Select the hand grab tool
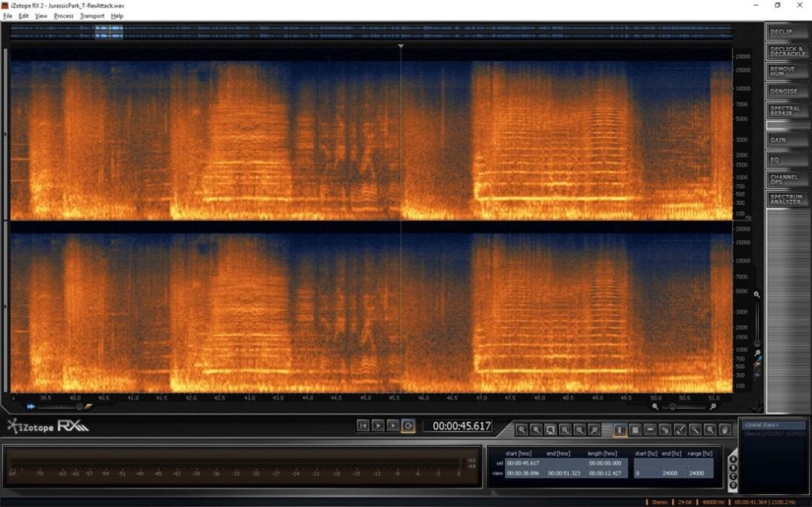This screenshot has height=507, width=812. pos(725,430)
